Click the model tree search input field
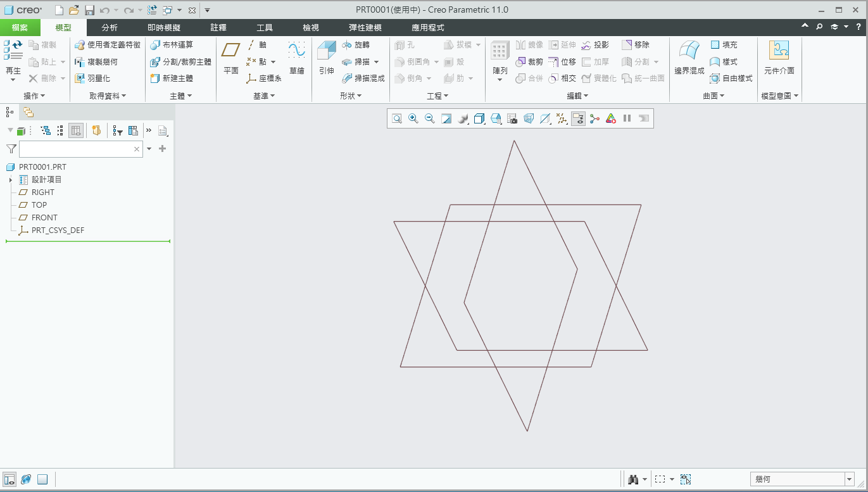Image resolution: width=868 pixels, height=492 pixels. click(76, 149)
